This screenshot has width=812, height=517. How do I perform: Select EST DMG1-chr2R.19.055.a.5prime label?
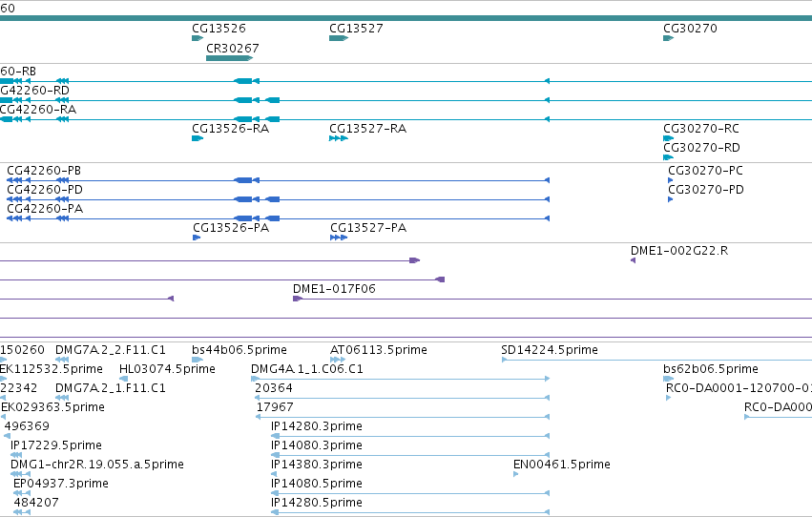[97, 465]
